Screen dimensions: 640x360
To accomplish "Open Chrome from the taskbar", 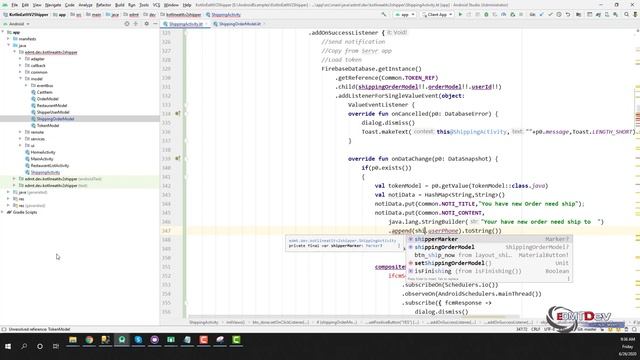I will (x=89, y=340).
